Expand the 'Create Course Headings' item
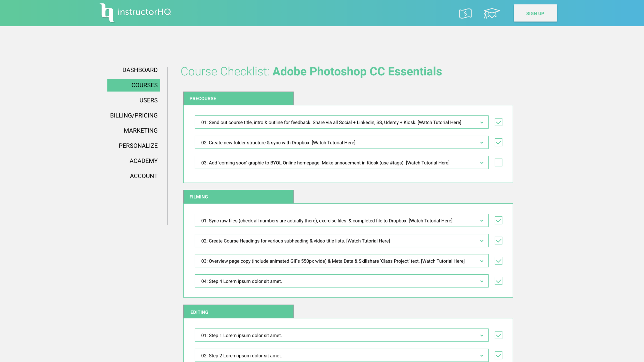This screenshot has width=644, height=362. (x=482, y=241)
